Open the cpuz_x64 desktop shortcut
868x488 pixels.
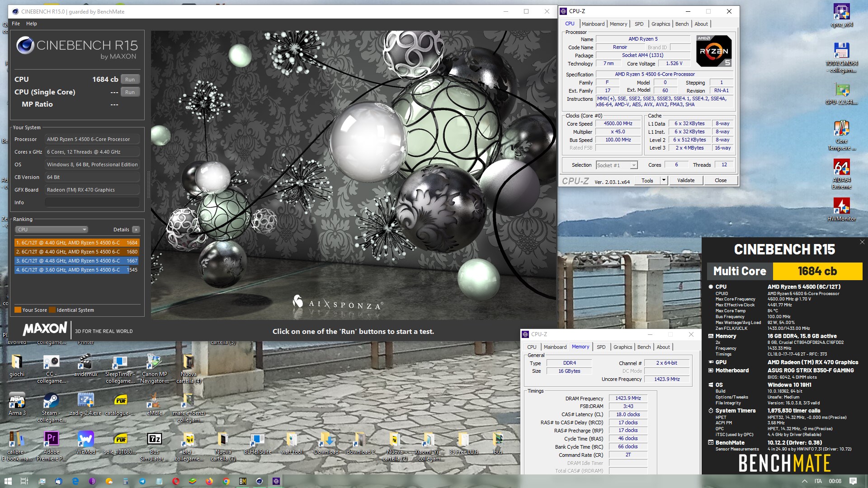(x=841, y=15)
